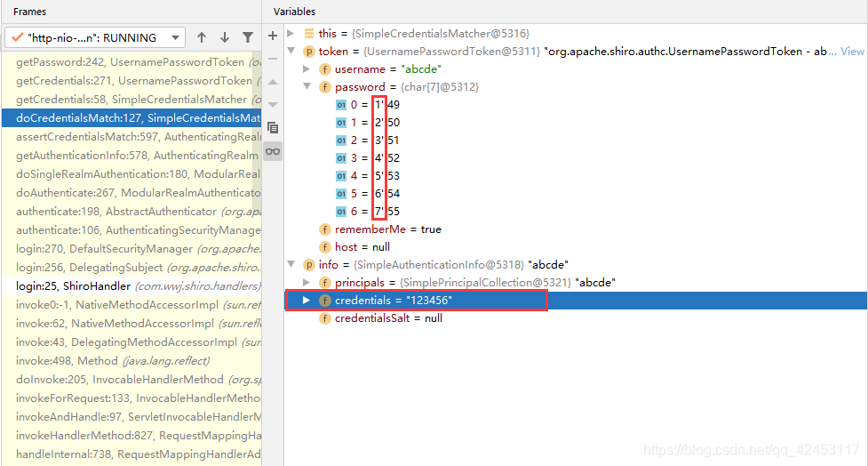Open the frames filter funnel icon

[248, 37]
